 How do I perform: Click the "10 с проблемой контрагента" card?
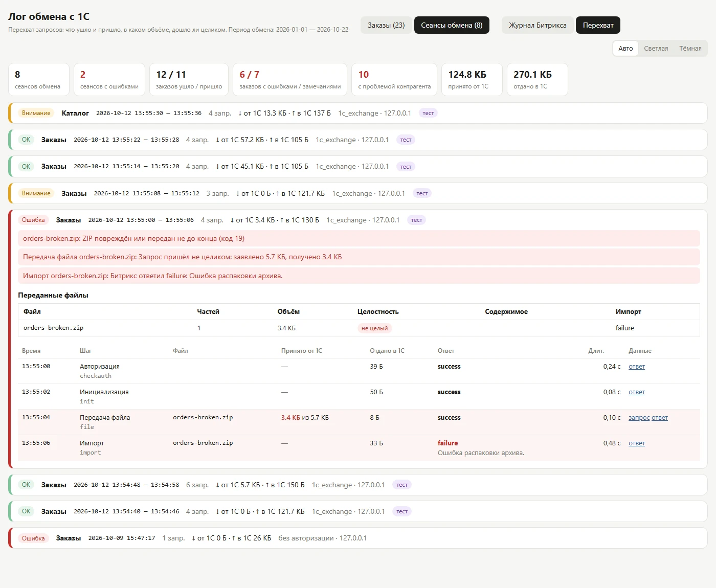click(x=394, y=79)
